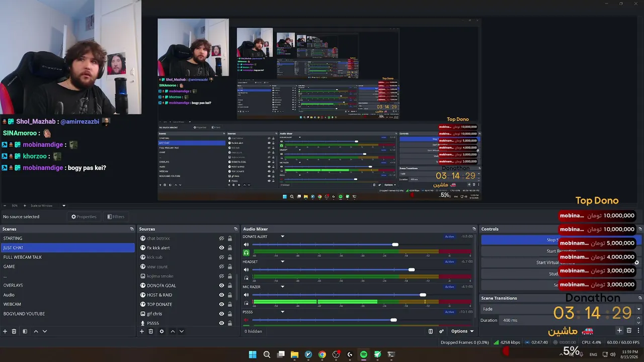The image size is (644, 362).
Task: Click the HEADSET volume slider handle
Action: coord(412,270)
